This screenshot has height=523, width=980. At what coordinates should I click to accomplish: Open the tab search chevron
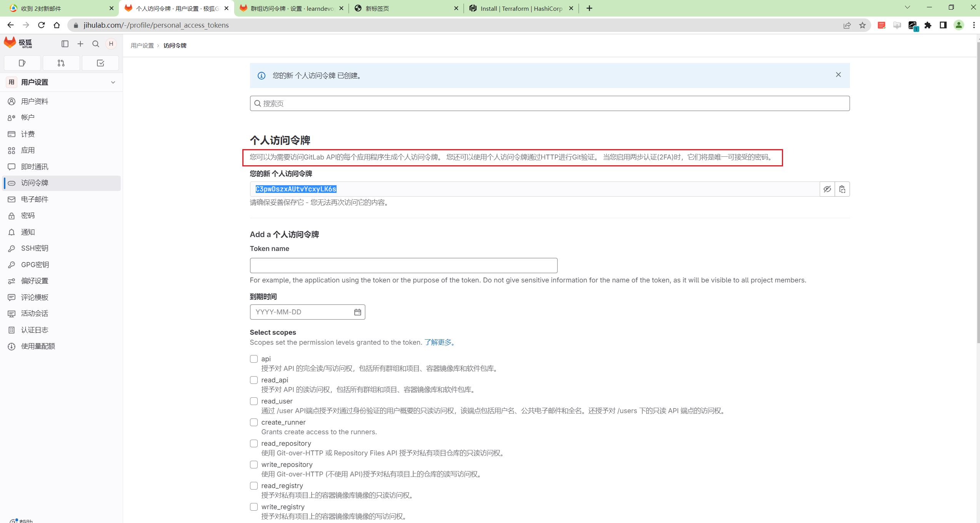pos(907,7)
